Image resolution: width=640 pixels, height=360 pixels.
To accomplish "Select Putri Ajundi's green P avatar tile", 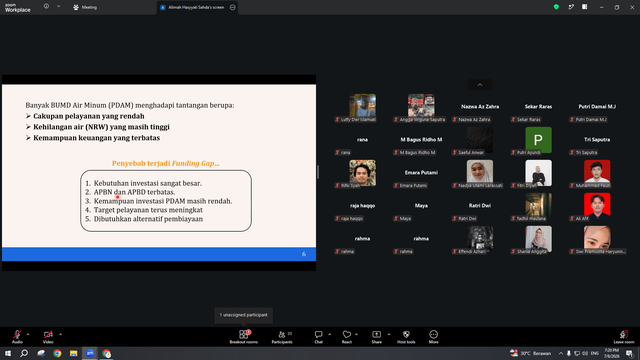I will point(538,141).
